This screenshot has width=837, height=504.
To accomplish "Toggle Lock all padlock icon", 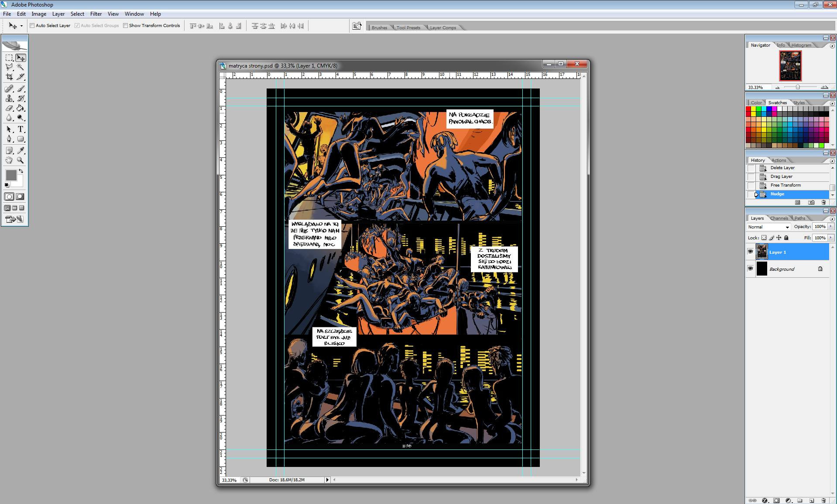I will point(786,238).
